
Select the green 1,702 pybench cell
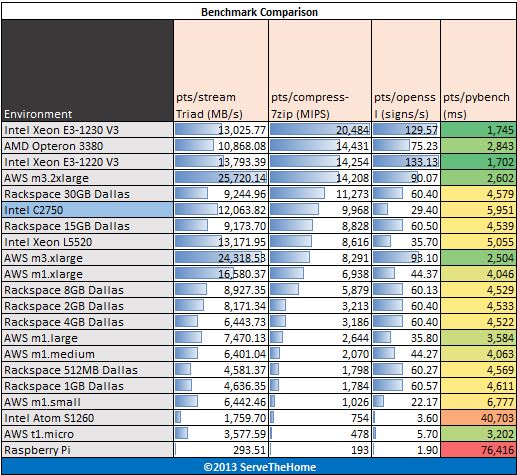click(478, 162)
